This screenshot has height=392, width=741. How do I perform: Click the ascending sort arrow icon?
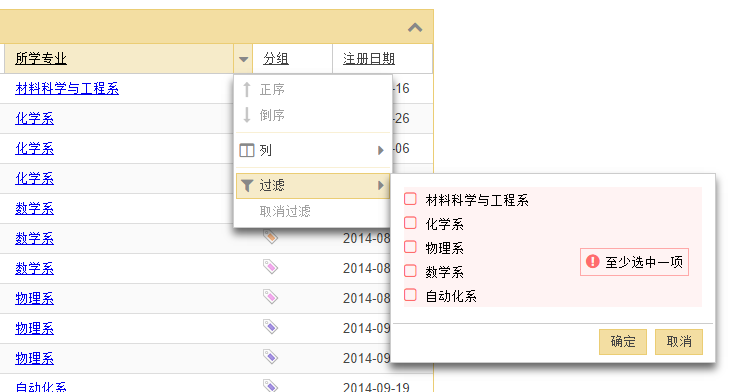[x=247, y=89]
